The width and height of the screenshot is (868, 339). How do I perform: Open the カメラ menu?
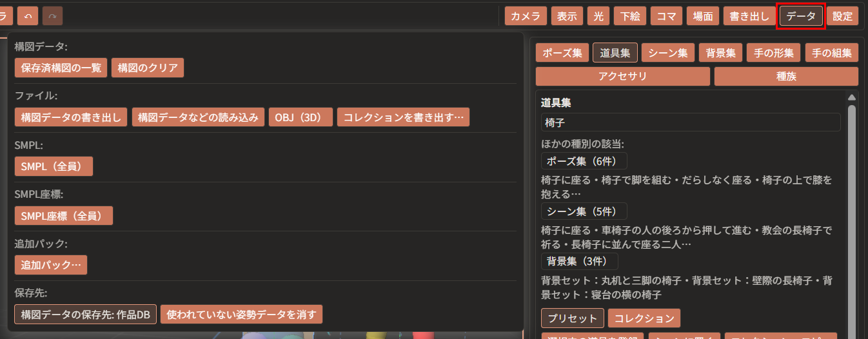click(x=526, y=16)
